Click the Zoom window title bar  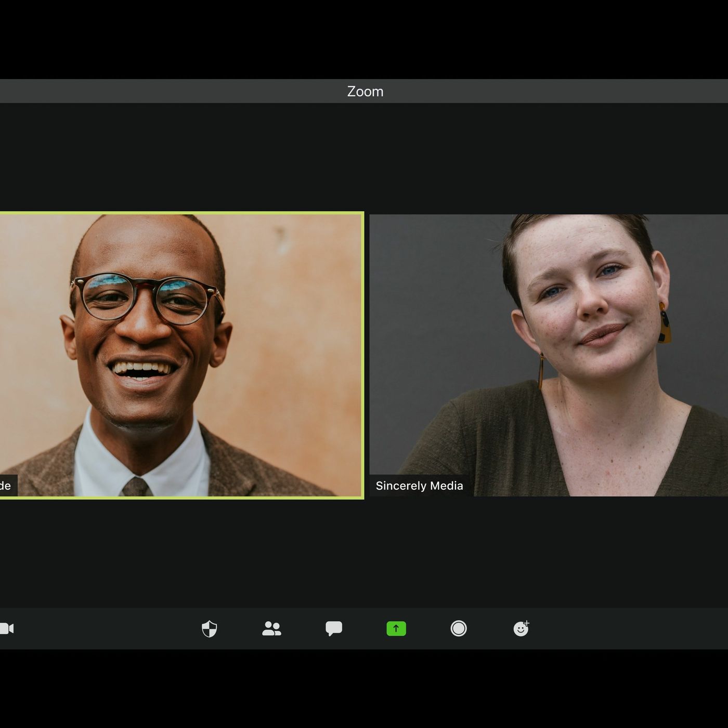click(x=156, y=91)
